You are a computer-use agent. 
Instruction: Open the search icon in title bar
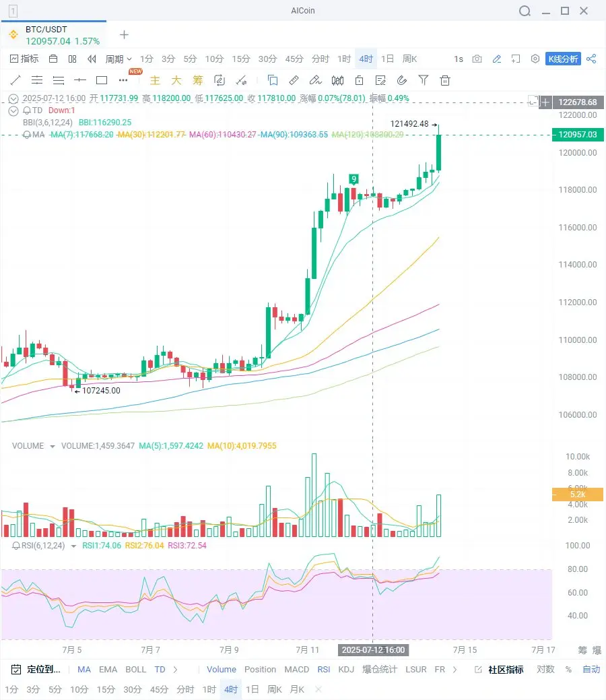coord(525,11)
